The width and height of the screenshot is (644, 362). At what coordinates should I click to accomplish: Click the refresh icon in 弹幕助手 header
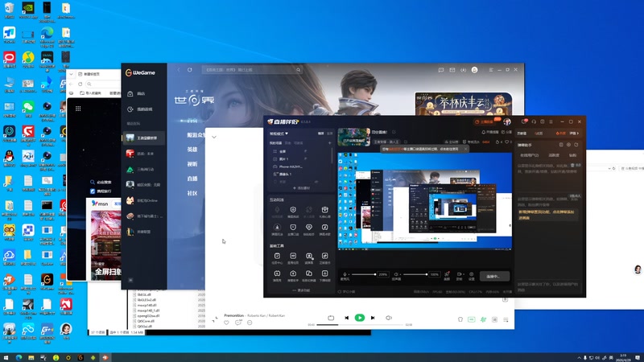(576, 145)
